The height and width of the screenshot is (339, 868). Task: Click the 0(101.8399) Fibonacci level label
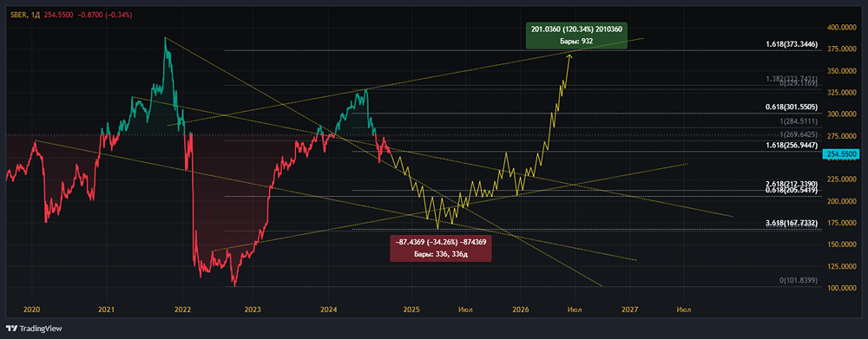[x=799, y=280]
